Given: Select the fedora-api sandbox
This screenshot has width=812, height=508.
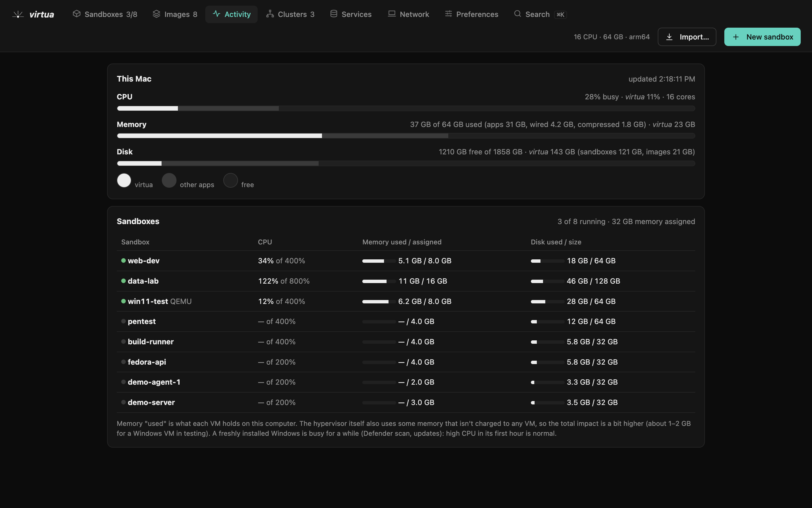Looking at the screenshot, I should 147,362.
